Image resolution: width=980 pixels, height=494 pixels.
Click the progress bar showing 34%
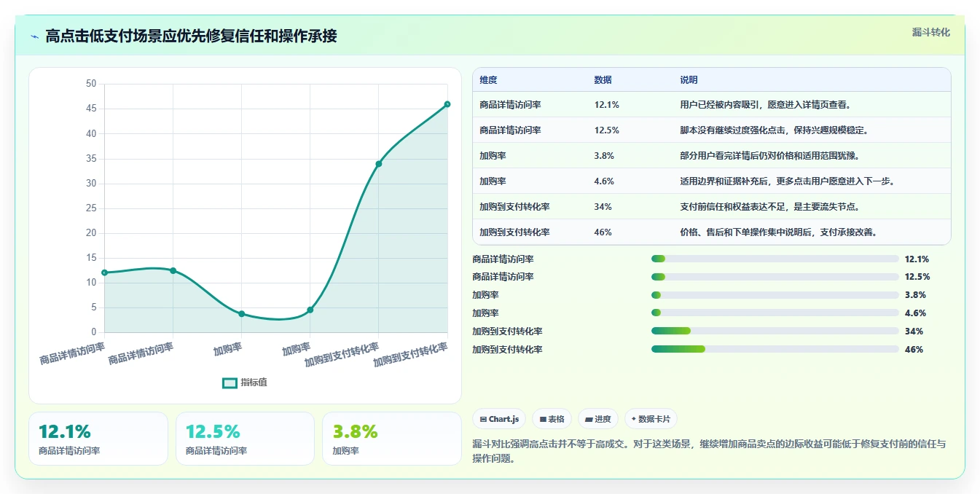click(x=775, y=332)
